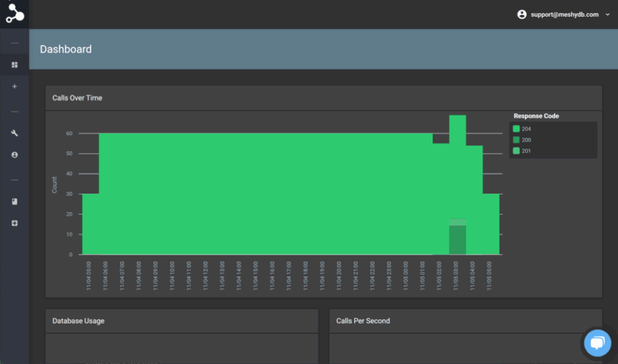Toggle the 204 response code swatch
Viewport: 618px width, 364px height.
click(x=516, y=129)
